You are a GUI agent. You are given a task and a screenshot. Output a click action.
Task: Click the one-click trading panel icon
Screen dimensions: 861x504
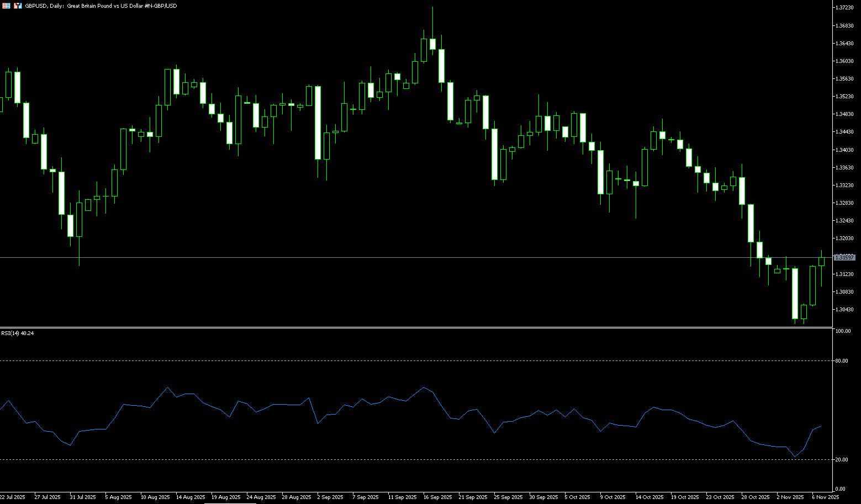(18, 6)
